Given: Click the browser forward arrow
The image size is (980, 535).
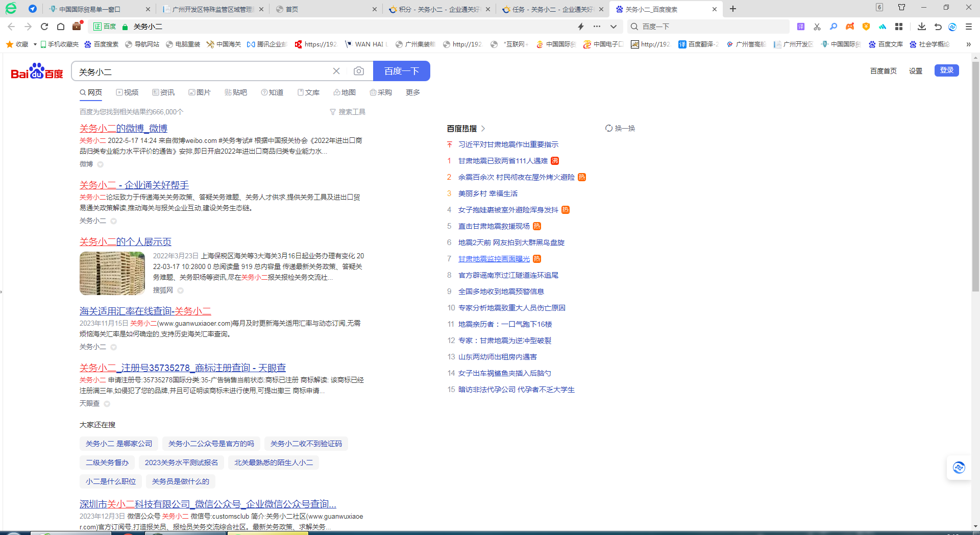Looking at the screenshot, I should click(x=28, y=27).
